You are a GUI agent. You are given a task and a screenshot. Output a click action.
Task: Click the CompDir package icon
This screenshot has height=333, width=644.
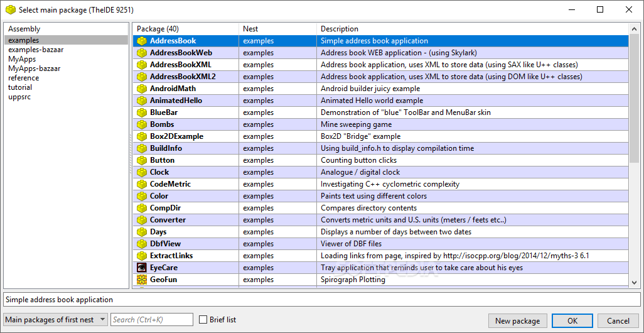point(142,208)
